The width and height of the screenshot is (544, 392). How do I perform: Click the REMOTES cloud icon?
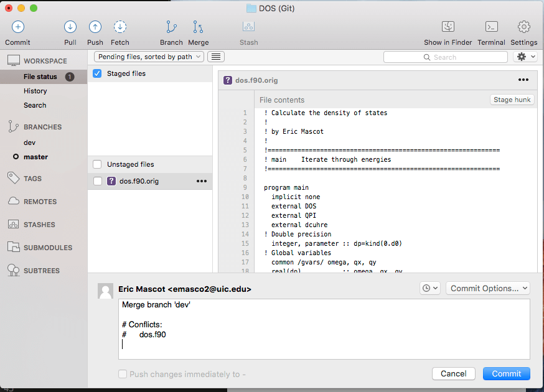pyautogui.click(x=14, y=201)
